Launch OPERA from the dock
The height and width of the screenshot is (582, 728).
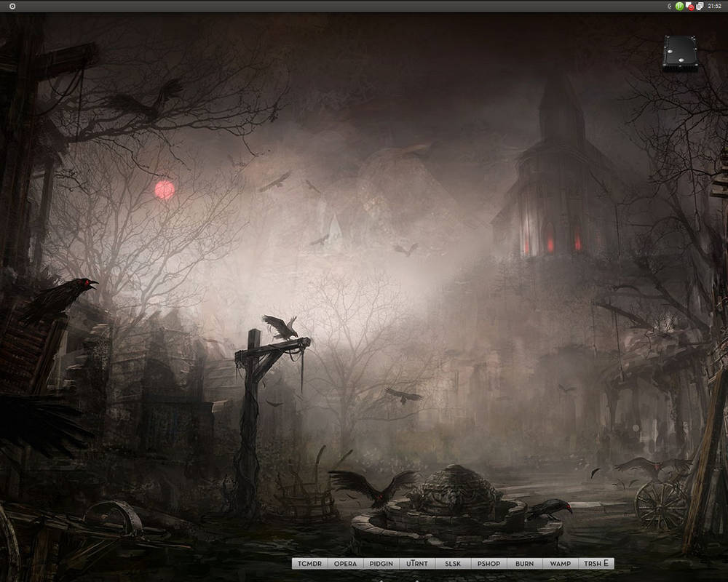[x=345, y=563]
